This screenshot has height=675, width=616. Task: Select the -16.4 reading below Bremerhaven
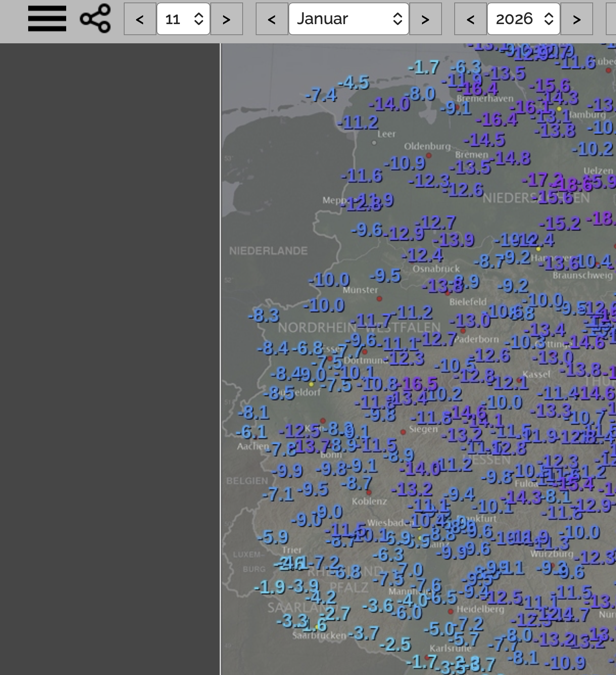coord(496,120)
